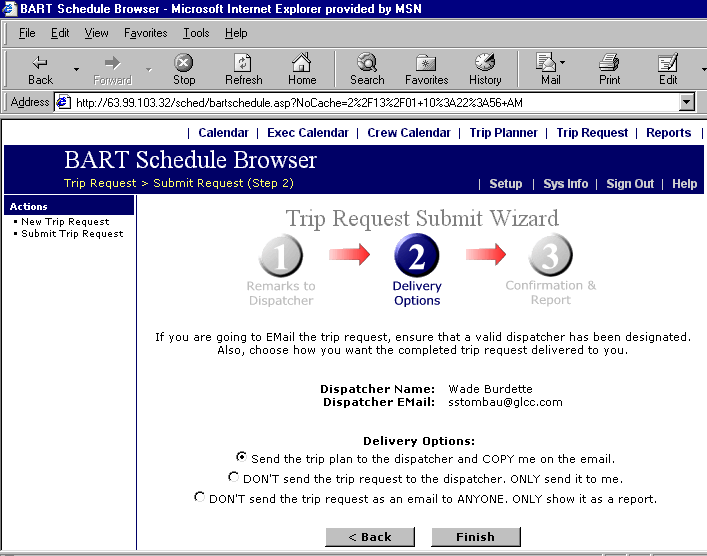Open the Edit menu
This screenshot has width=707, height=556.
pyautogui.click(x=60, y=33)
